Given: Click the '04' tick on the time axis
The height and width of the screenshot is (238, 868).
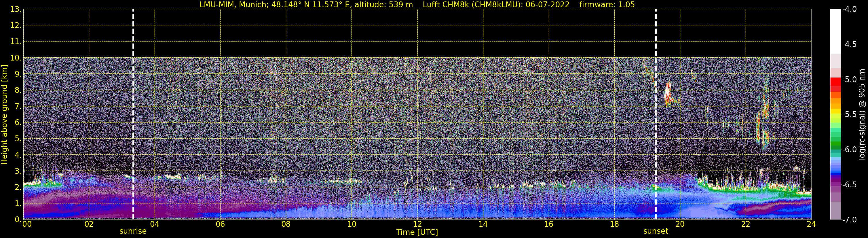Looking at the screenshot, I should [155, 224].
